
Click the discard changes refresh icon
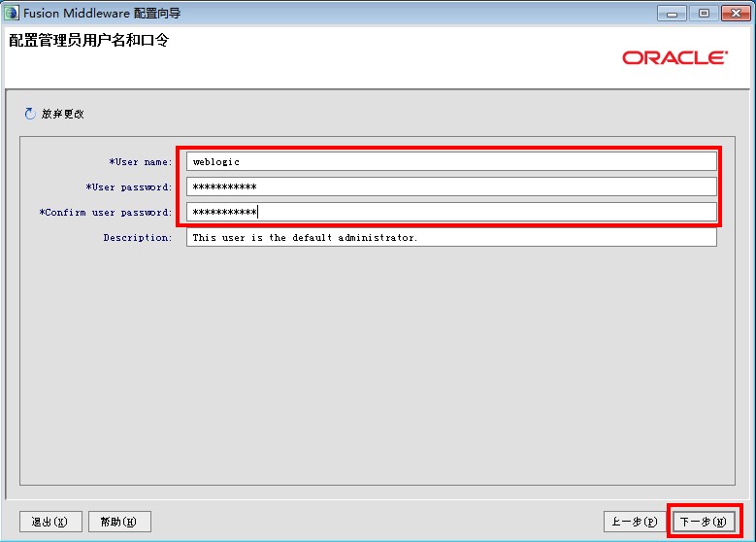(x=30, y=114)
